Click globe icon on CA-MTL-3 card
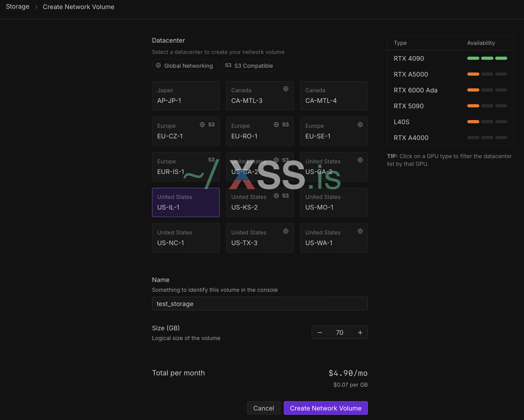This screenshot has height=420, width=524. tap(286, 89)
